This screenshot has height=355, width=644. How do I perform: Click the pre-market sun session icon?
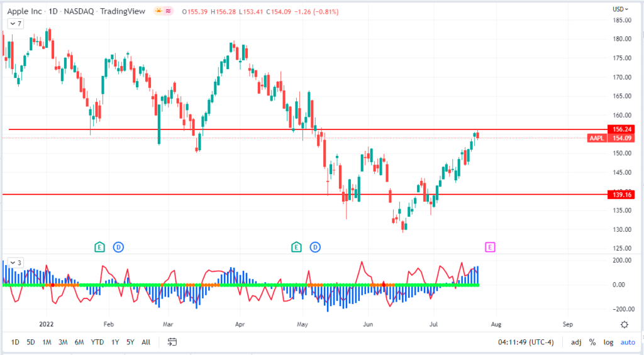158,11
